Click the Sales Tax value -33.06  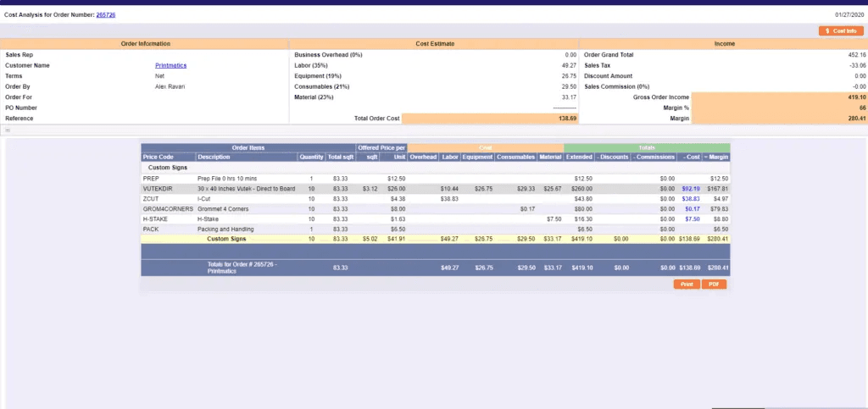[856, 65]
